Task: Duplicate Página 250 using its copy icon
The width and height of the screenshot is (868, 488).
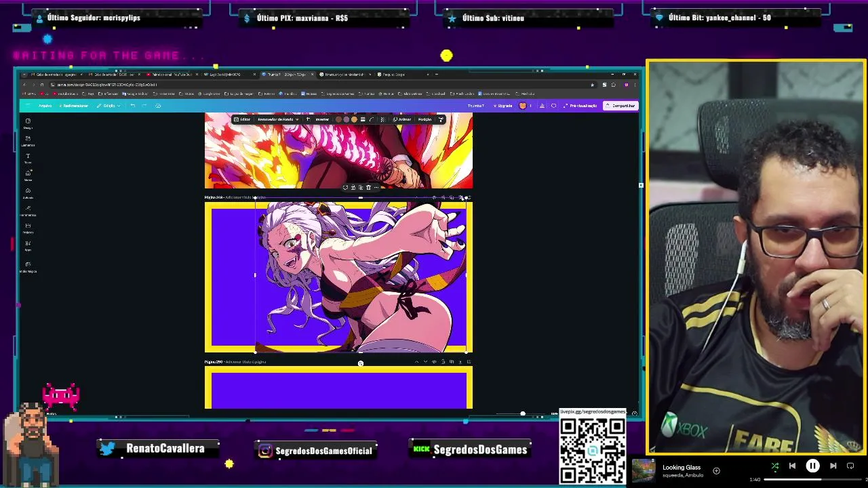Action: 452,362
